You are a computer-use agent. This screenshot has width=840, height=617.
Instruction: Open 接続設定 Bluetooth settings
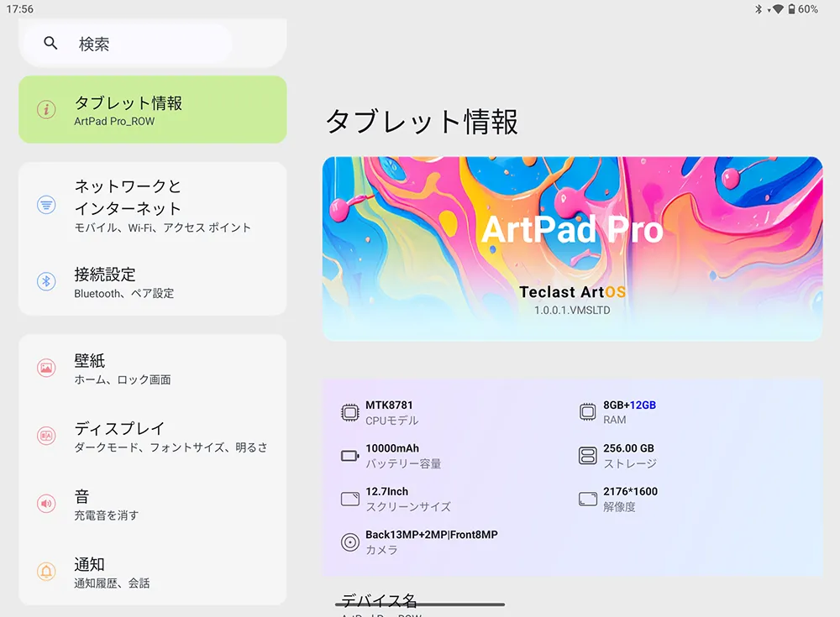pos(153,282)
